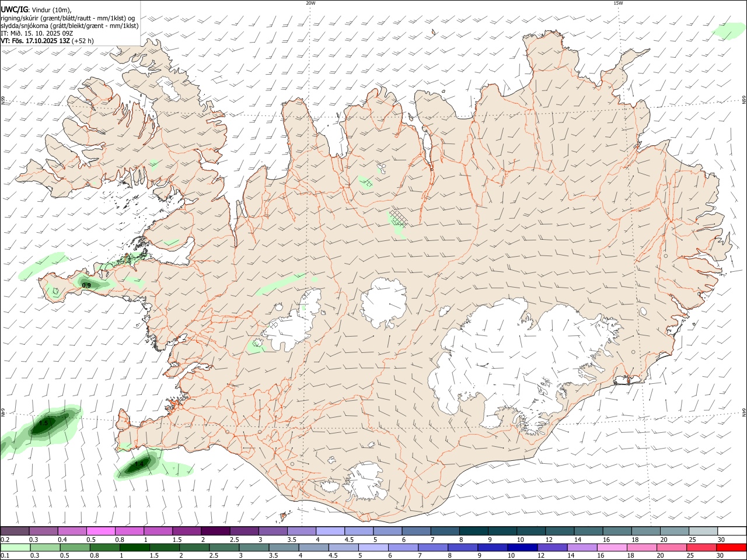
Task: Click the light pink 16 swatch in rain scale
Action: point(611,548)
